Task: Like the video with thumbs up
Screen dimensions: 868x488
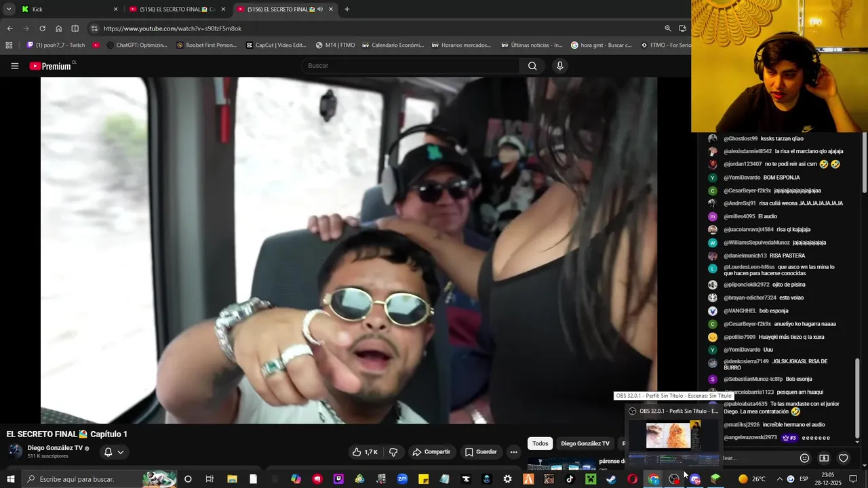Action: point(364,452)
